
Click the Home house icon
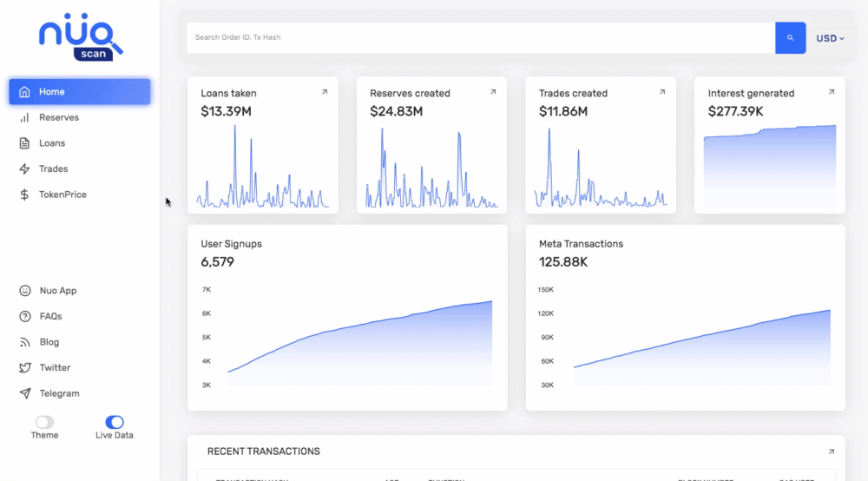24,92
